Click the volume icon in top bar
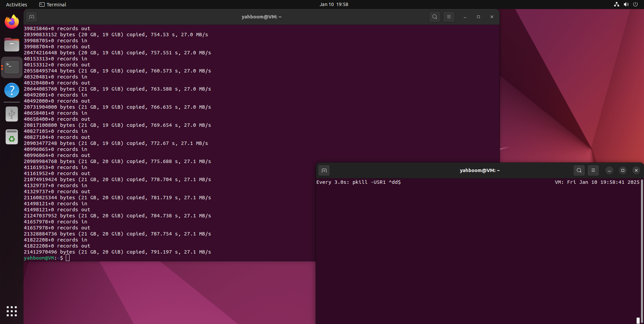644x324 pixels. point(626,4)
